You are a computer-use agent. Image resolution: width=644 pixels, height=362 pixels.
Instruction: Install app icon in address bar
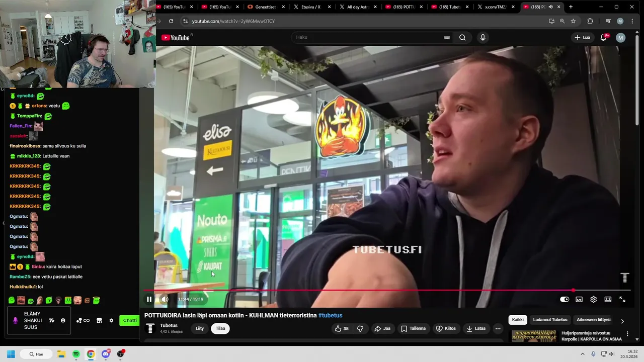[551, 21]
